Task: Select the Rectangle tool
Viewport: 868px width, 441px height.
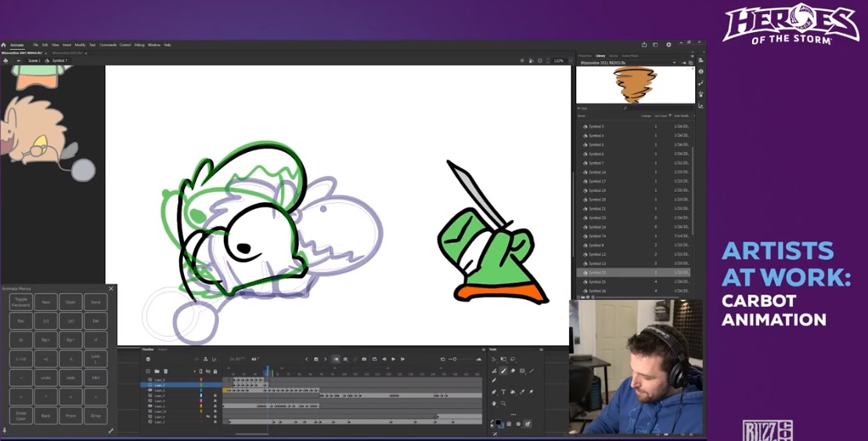Action: pyautogui.click(x=522, y=371)
